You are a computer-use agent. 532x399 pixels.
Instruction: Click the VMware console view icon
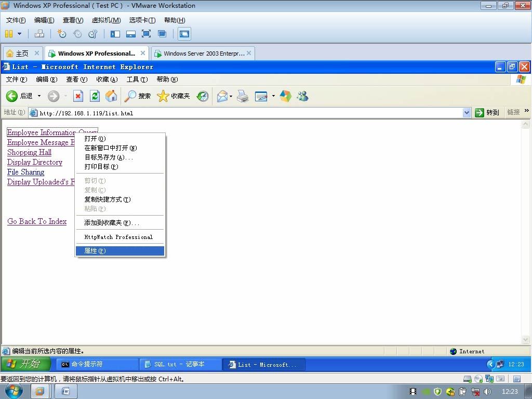coord(184,34)
